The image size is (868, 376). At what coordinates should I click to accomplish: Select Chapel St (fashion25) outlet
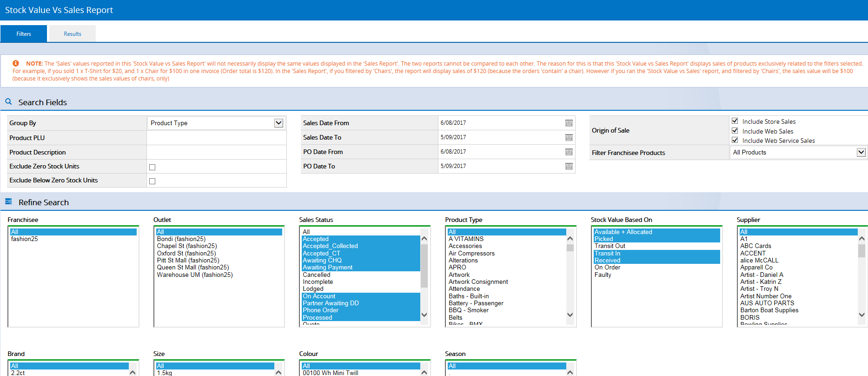click(219, 246)
